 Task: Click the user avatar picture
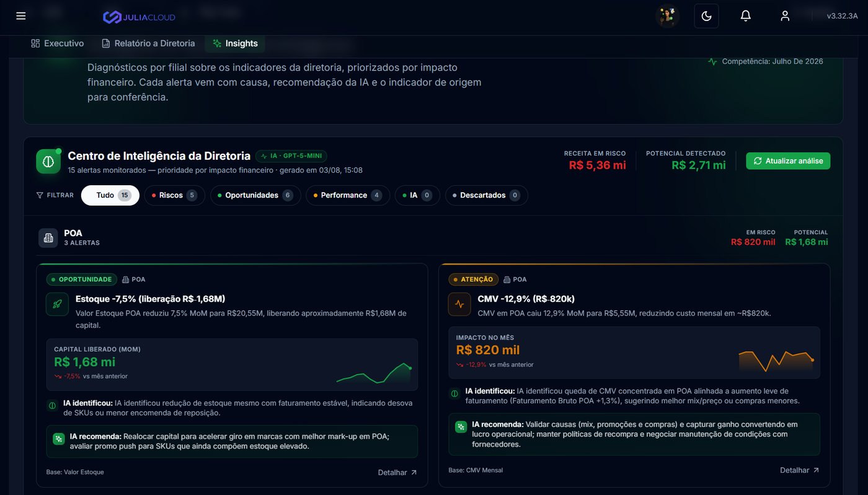668,16
